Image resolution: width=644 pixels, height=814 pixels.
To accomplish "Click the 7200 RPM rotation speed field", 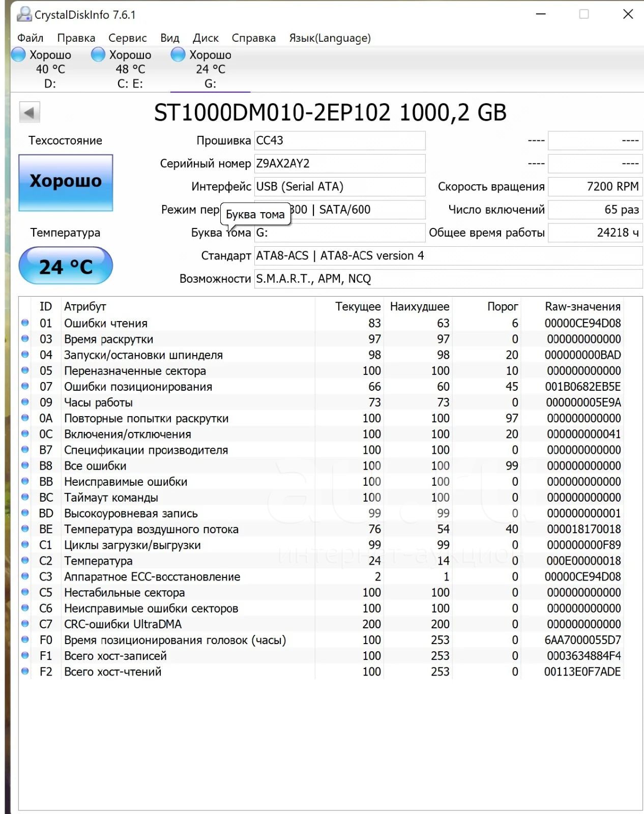I will click(595, 187).
